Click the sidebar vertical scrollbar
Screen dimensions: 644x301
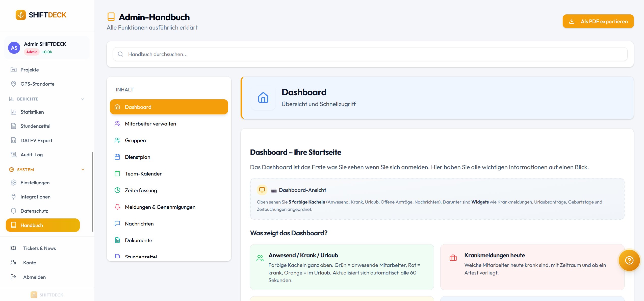coord(93,192)
